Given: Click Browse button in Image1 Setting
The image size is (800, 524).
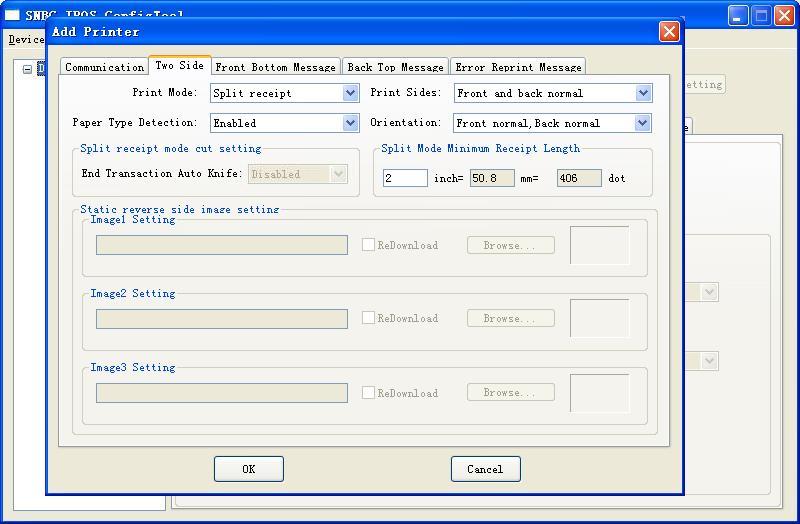Looking at the screenshot, I should coord(511,245).
